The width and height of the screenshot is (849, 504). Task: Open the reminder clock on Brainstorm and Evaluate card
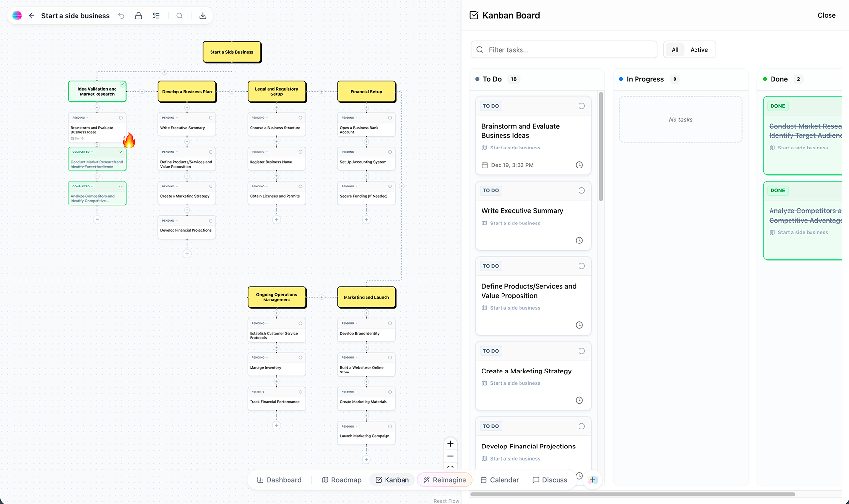579,165
